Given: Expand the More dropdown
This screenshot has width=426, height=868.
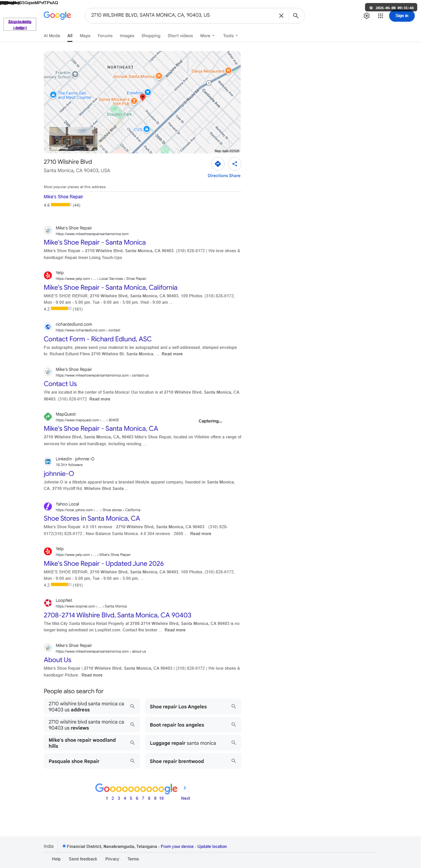Looking at the screenshot, I should (x=207, y=36).
